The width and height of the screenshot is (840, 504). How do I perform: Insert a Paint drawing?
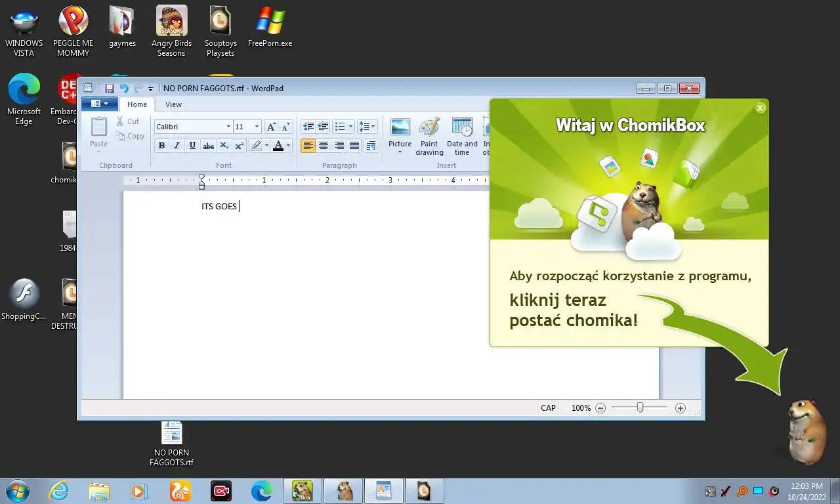tap(429, 136)
